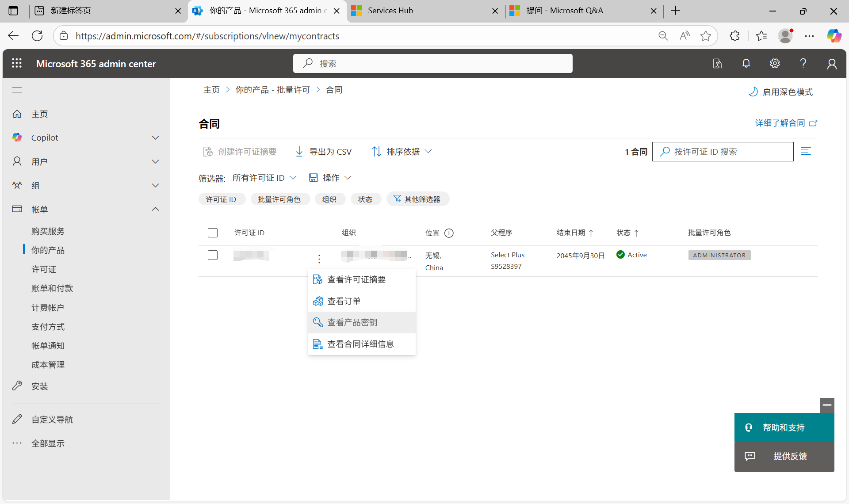Select the Select Plus contract row checkbox

(x=213, y=255)
